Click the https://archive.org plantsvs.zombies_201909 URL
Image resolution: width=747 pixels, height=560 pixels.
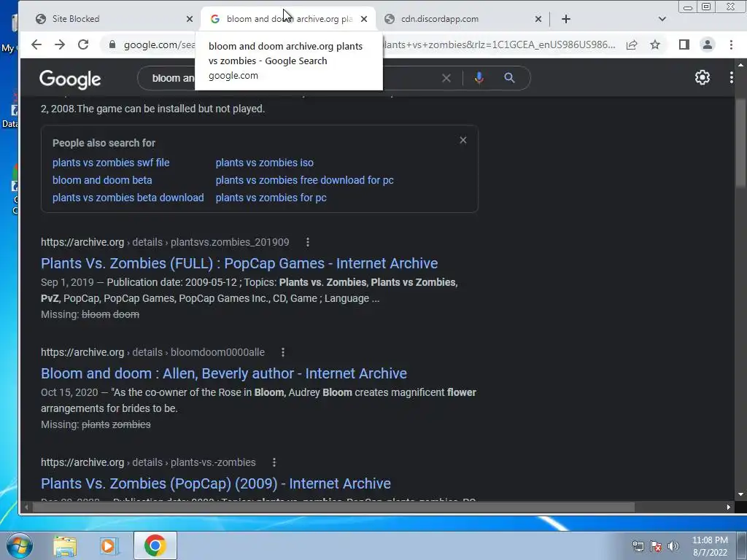click(165, 242)
